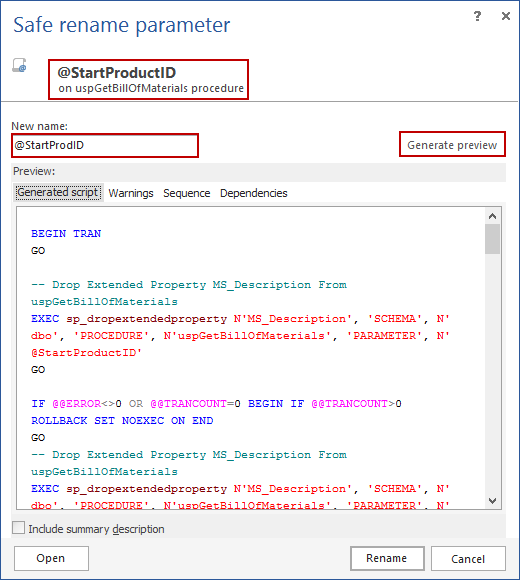Click the first '-- Drop Extended Property' comment
The height and width of the screenshot is (580, 520).
click(x=189, y=293)
